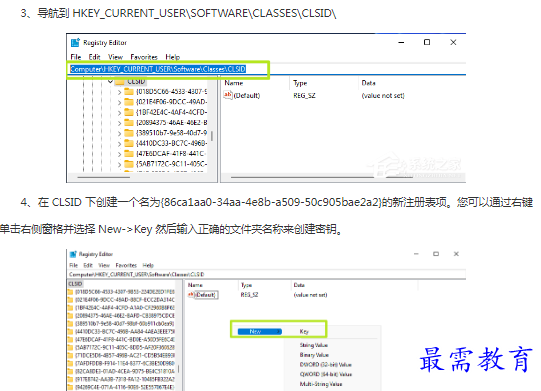The image size is (541, 391).
Task: Open File menu in step 4 Registry Editor
Action: tap(73, 265)
